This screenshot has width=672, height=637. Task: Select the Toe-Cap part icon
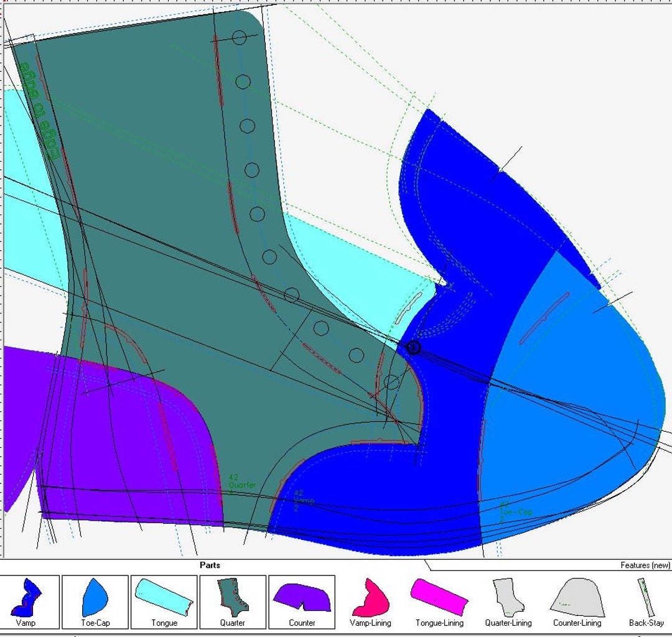tap(96, 599)
